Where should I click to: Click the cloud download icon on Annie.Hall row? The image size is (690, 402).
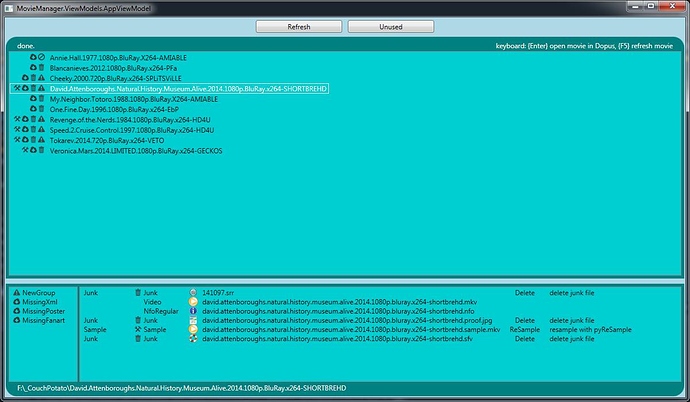[33, 57]
